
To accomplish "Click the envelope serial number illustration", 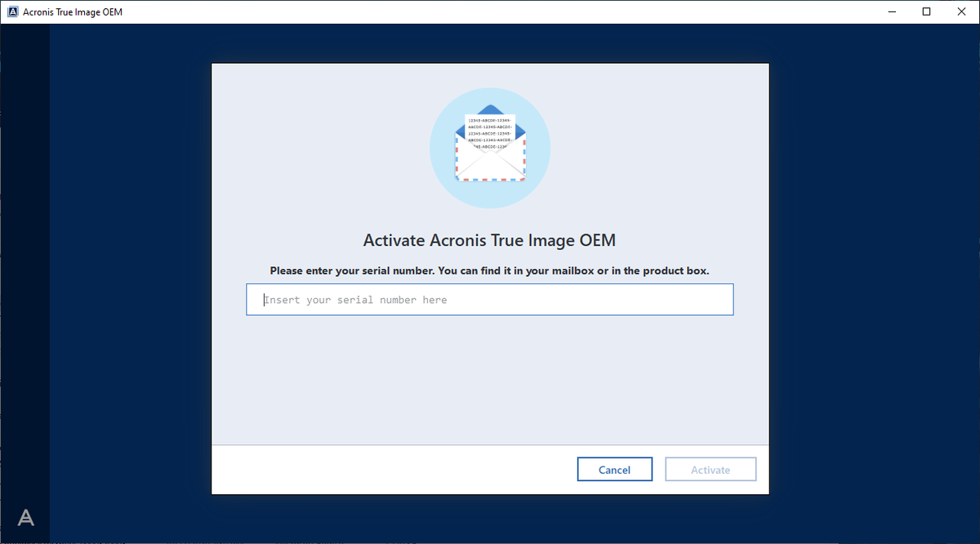I will click(x=490, y=148).
